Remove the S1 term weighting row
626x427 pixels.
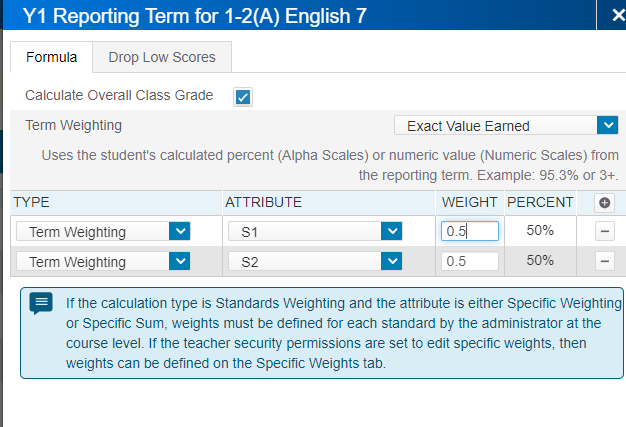pyautogui.click(x=604, y=231)
